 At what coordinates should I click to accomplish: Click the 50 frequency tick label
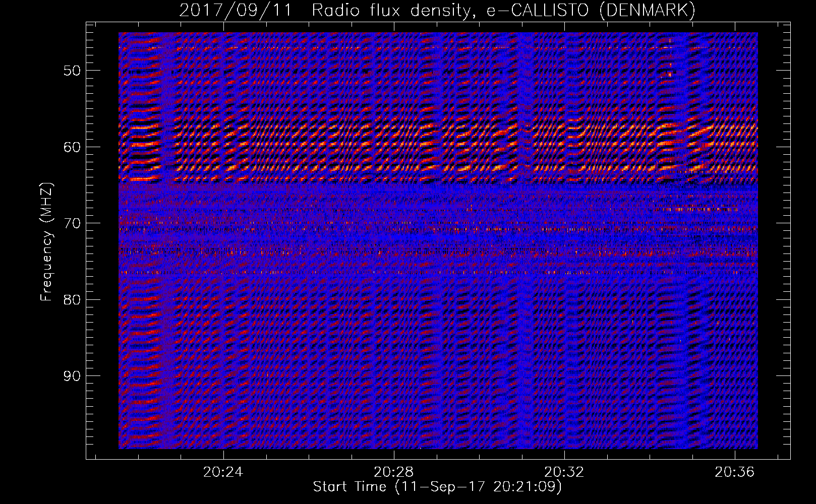point(72,70)
